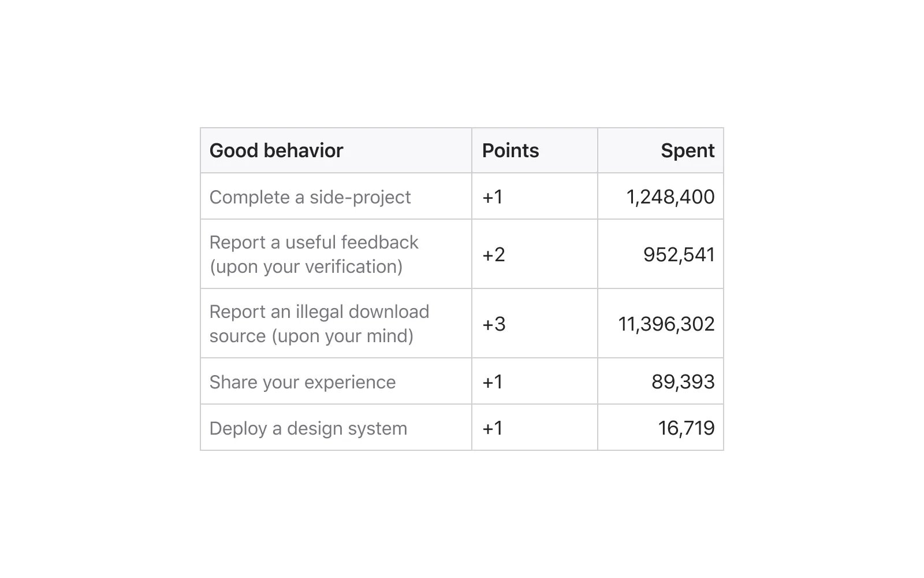The height and width of the screenshot is (578, 924).
Task: Select the Complete a side-project cell
Action: point(336,197)
